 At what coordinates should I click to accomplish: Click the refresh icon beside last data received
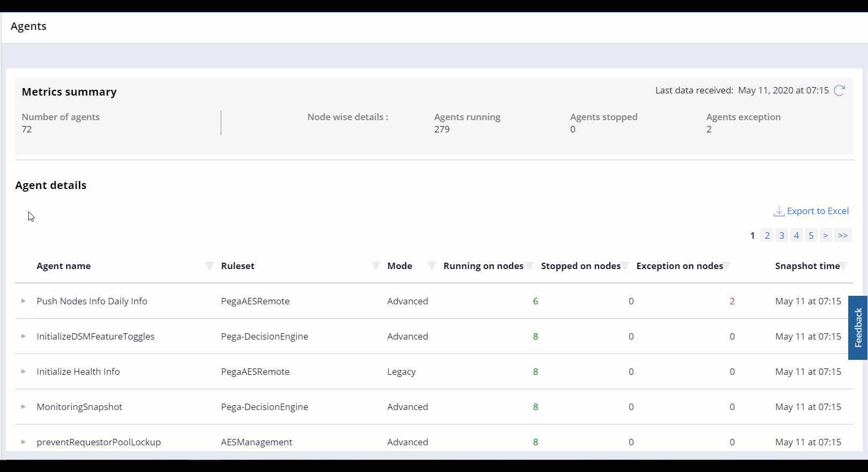click(x=839, y=90)
